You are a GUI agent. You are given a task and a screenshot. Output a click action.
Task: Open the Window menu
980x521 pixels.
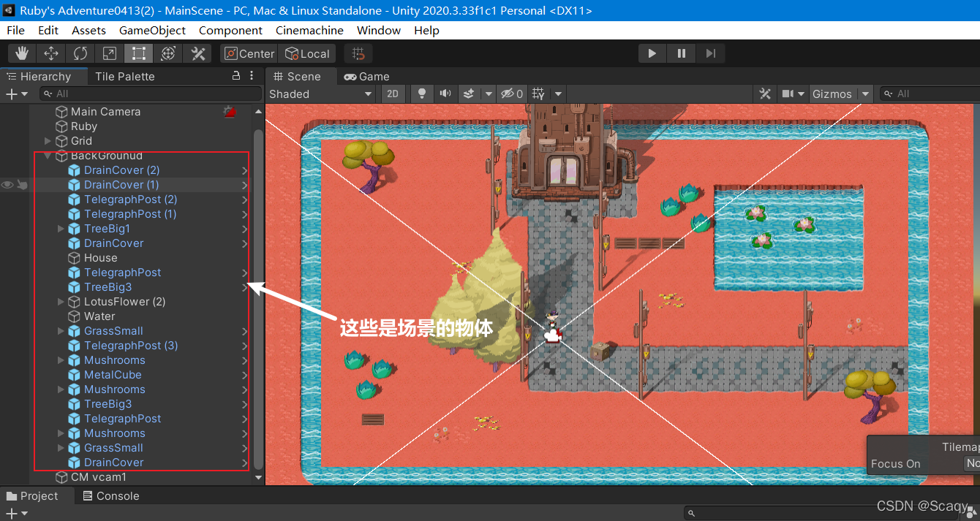(379, 30)
